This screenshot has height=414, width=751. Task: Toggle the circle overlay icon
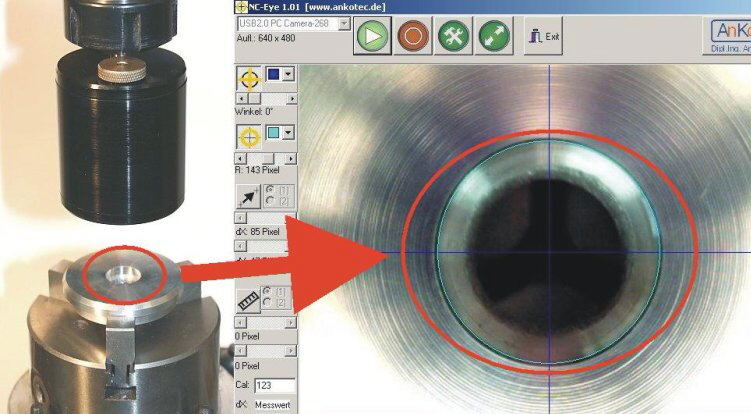pos(248,134)
